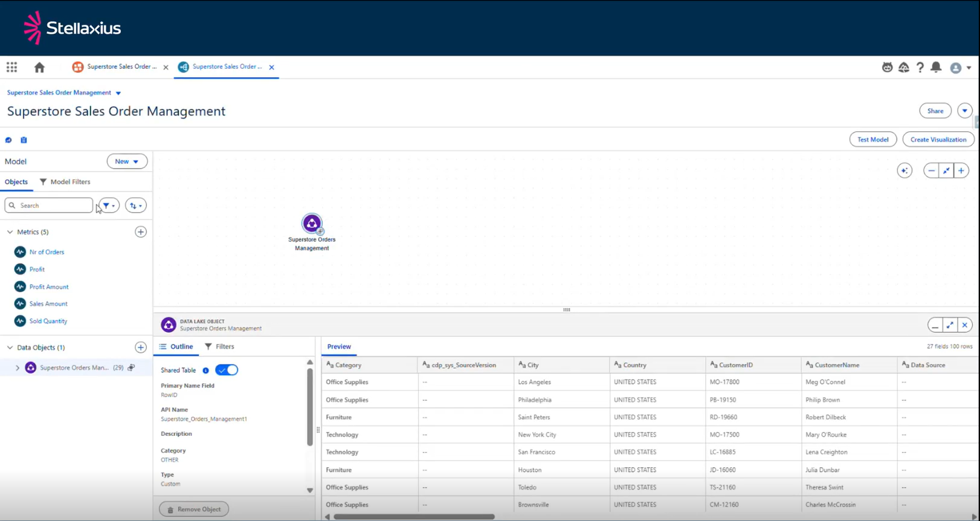Image resolution: width=980 pixels, height=521 pixels.
Task: Click the preview table horizontal scrollbar
Action: point(414,517)
